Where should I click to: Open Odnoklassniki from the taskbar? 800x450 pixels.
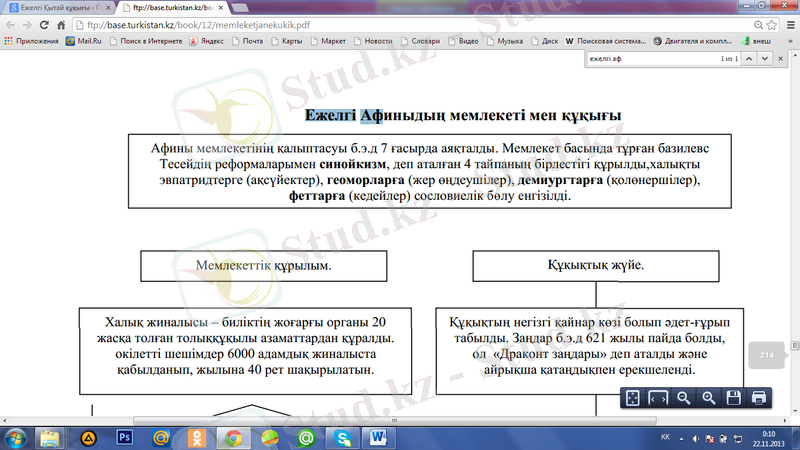click(x=197, y=438)
